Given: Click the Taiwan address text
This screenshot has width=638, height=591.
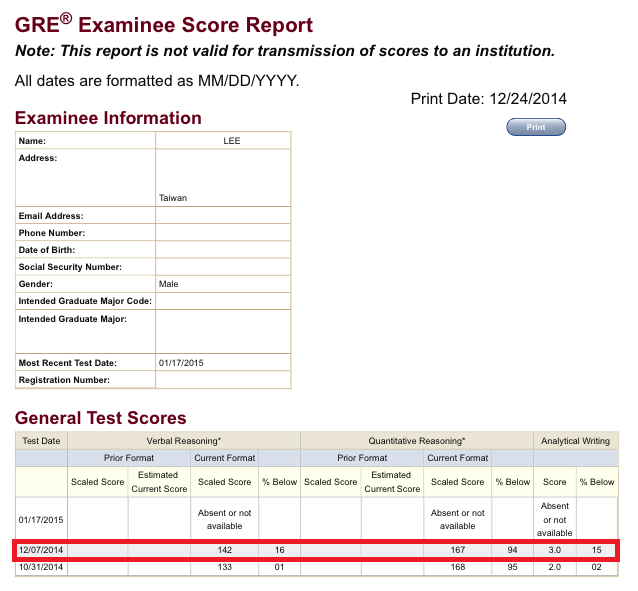Looking at the screenshot, I should 173,198.
